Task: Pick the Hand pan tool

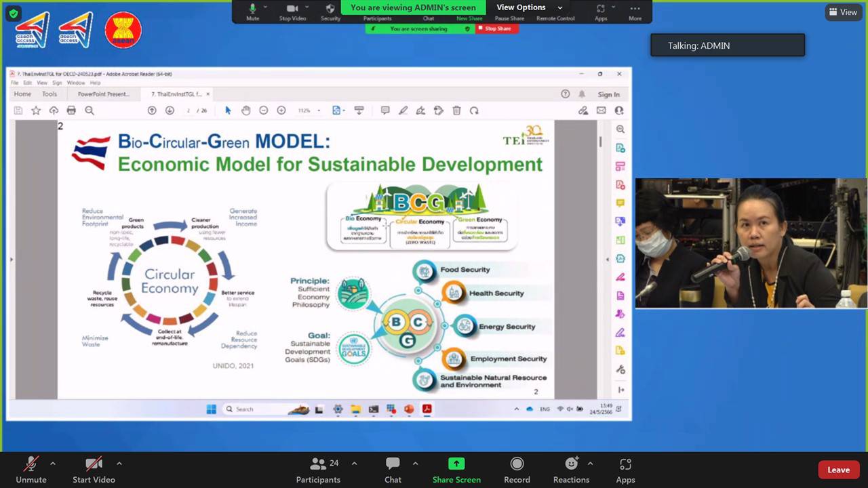Action: point(245,110)
